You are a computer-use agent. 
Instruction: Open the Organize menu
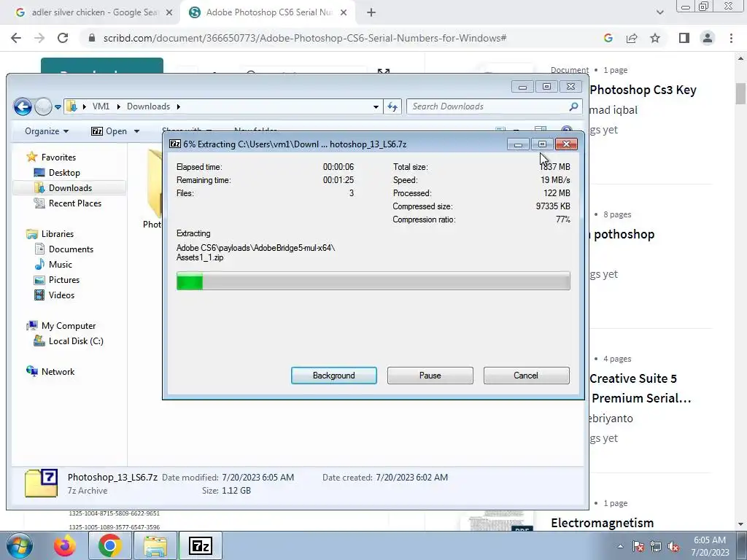click(x=46, y=131)
